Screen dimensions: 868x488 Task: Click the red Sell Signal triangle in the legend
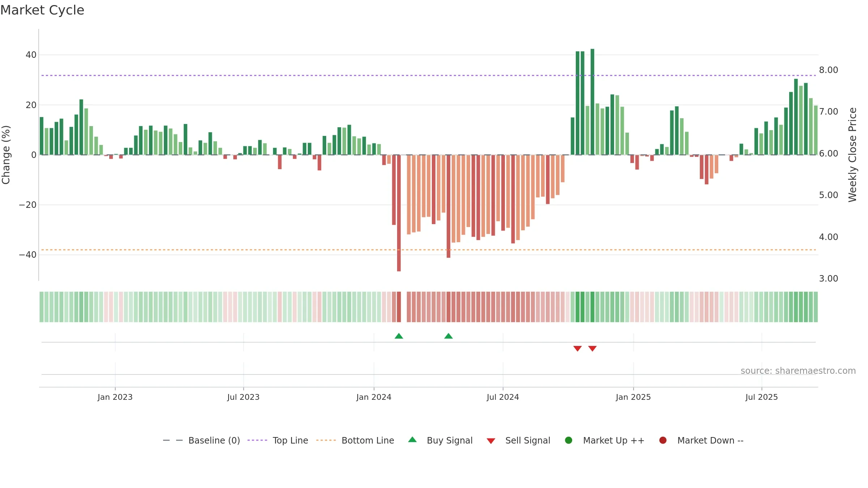coord(491,441)
